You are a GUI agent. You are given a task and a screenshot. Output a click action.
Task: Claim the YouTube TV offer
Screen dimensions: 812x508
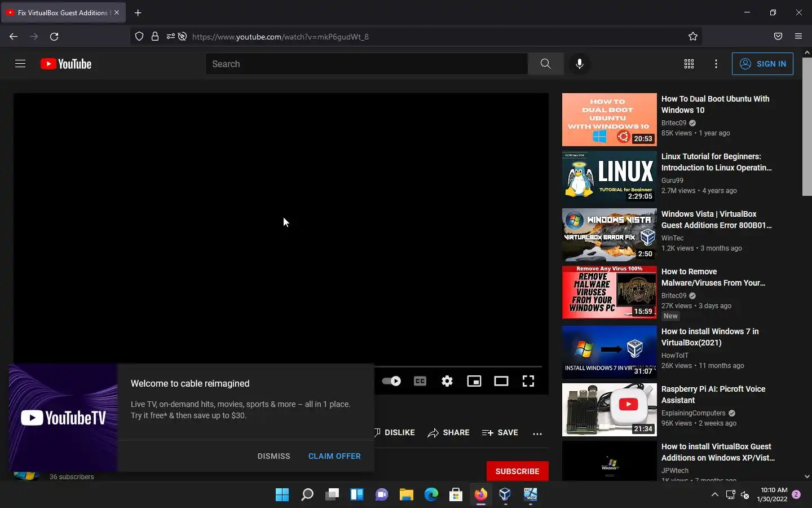334,456
